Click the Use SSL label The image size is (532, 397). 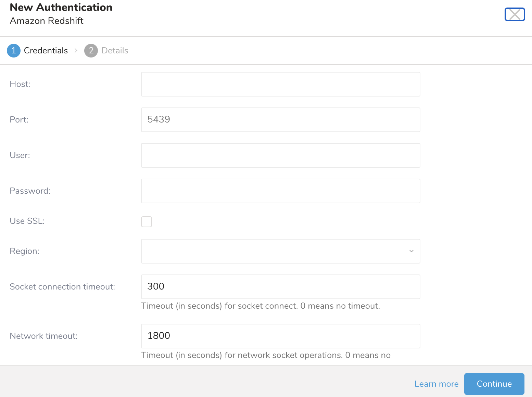27,221
